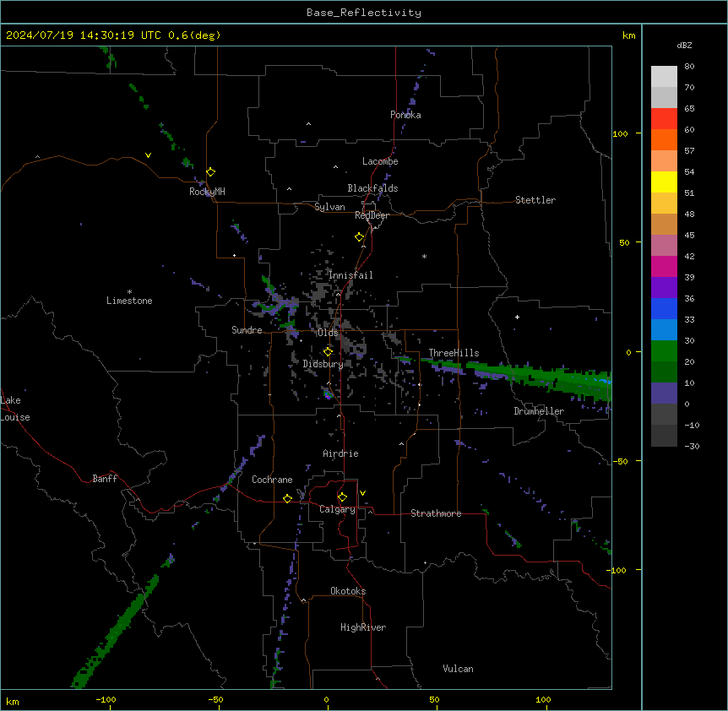Select the ThreeHills label

(454, 353)
